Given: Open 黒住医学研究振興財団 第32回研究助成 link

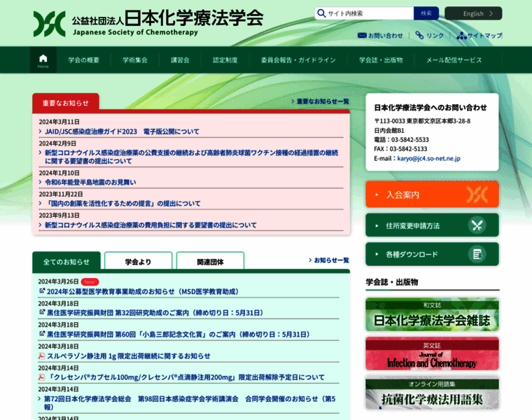Looking at the screenshot, I should pyautogui.click(x=155, y=313).
